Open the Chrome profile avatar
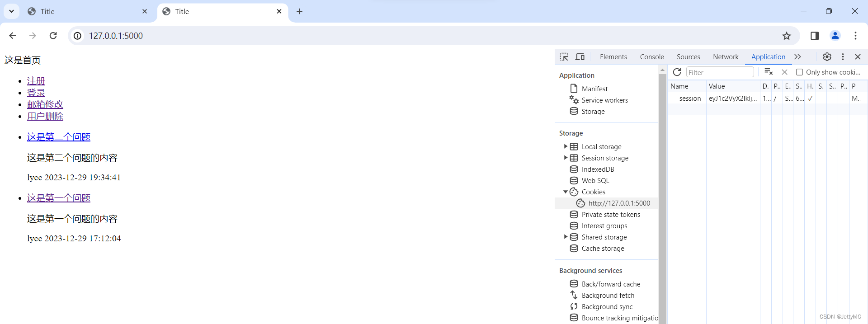 coord(835,36)
